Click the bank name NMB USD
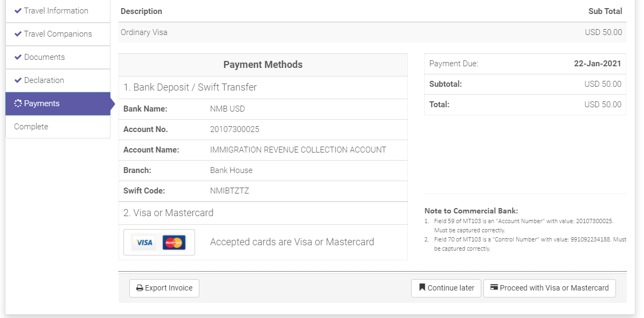Viewport: 644px width, 318px height. coord(227,109)
